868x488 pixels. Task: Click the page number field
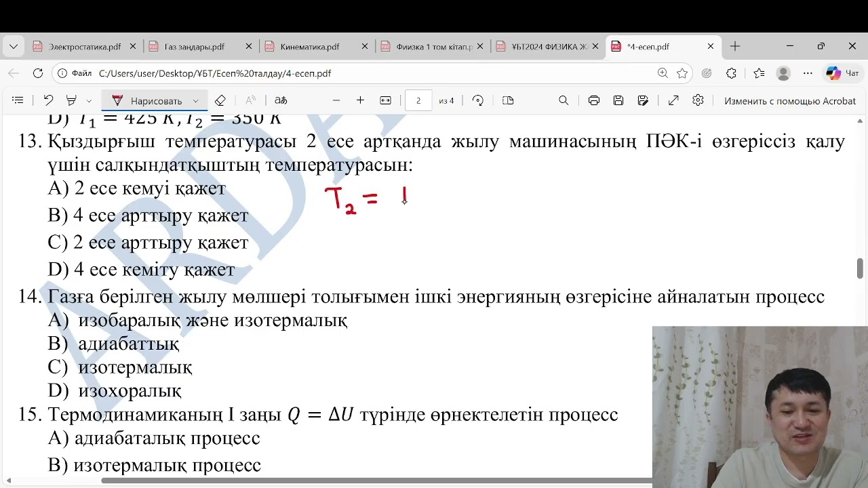[418, 100]
